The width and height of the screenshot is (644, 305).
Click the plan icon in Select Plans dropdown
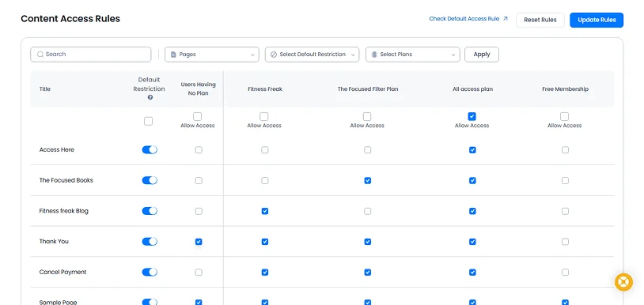(x=374, y=54)
